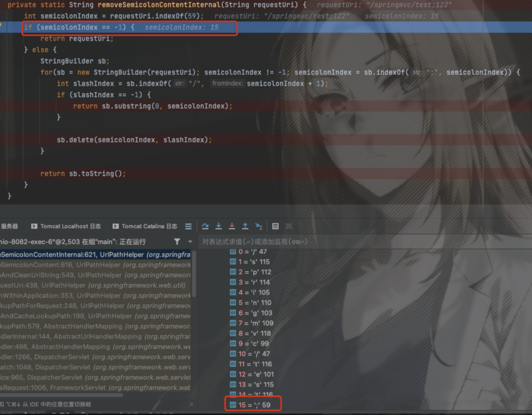Viewport: 532px width, 415px height.
Task: Click the 'if (slashIndex == -1)' line
Action: 104,95
